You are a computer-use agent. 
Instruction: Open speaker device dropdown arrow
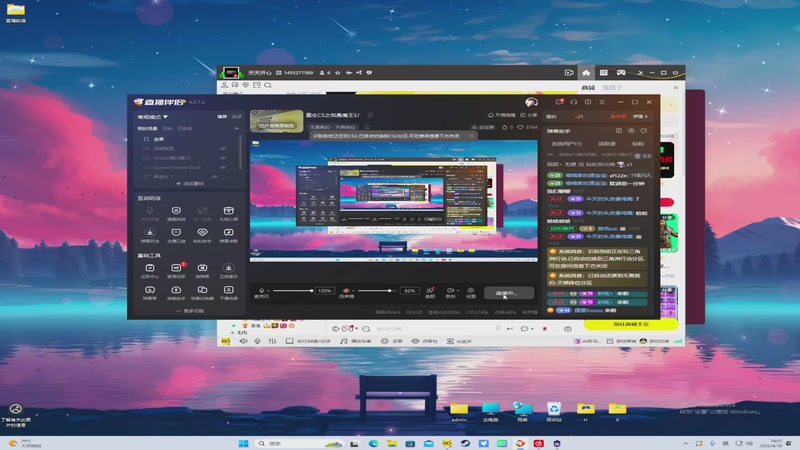[x=353, y=291]
